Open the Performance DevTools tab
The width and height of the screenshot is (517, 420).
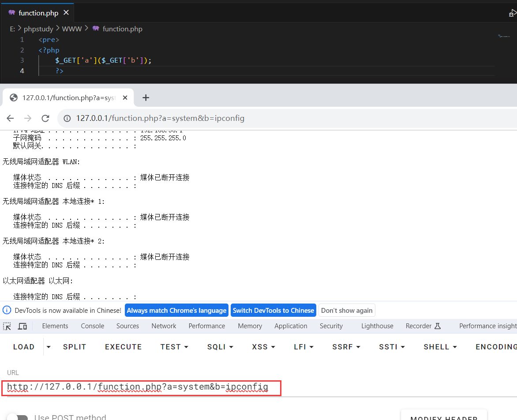click(x=207, y=326)
